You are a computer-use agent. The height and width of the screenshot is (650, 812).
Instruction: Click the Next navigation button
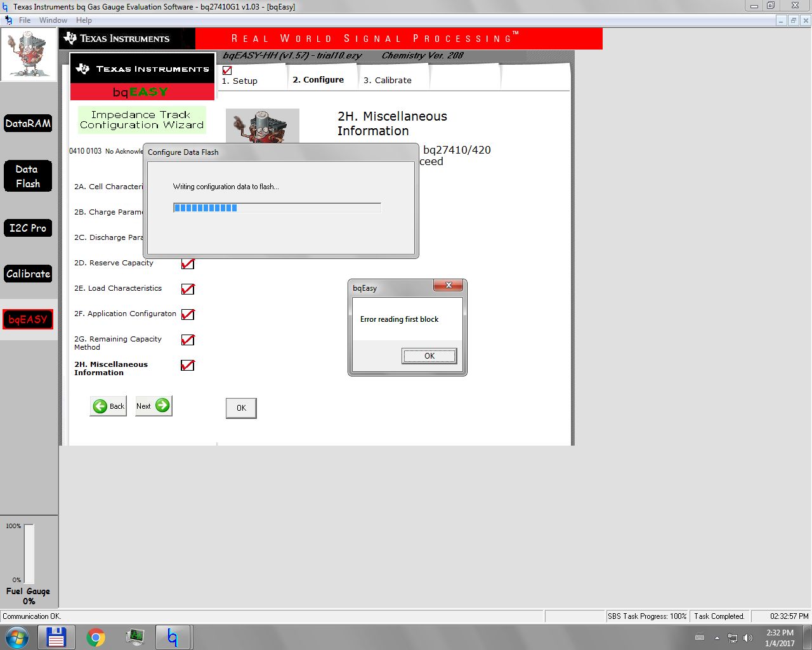coord(153,406)
